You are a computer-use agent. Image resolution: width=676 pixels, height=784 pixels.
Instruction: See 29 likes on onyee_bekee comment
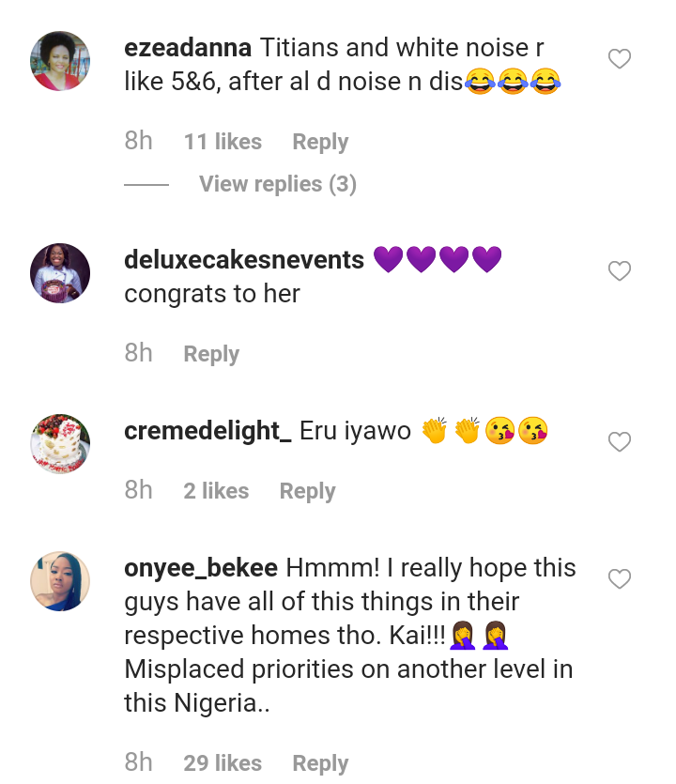coord(223,763)
